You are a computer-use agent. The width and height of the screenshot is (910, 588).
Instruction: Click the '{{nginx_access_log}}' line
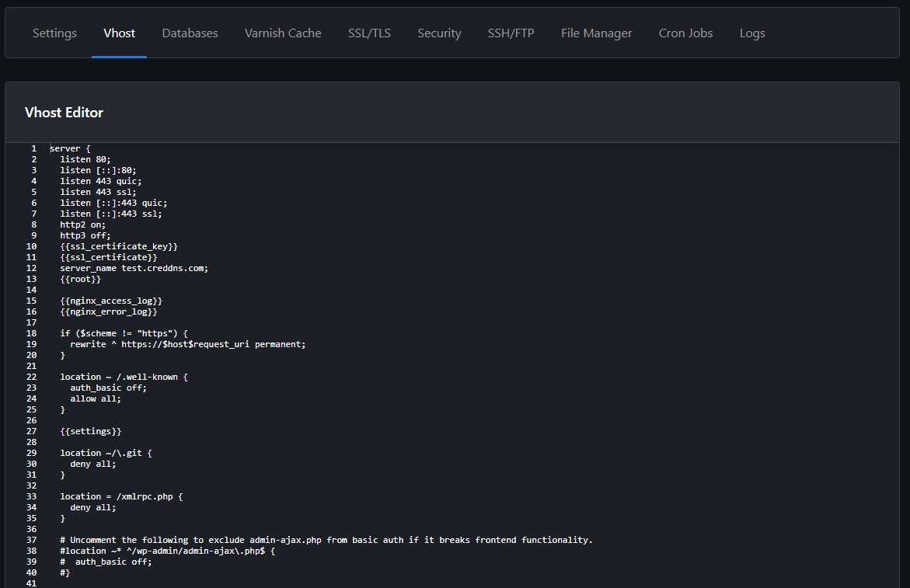[111, 301]
